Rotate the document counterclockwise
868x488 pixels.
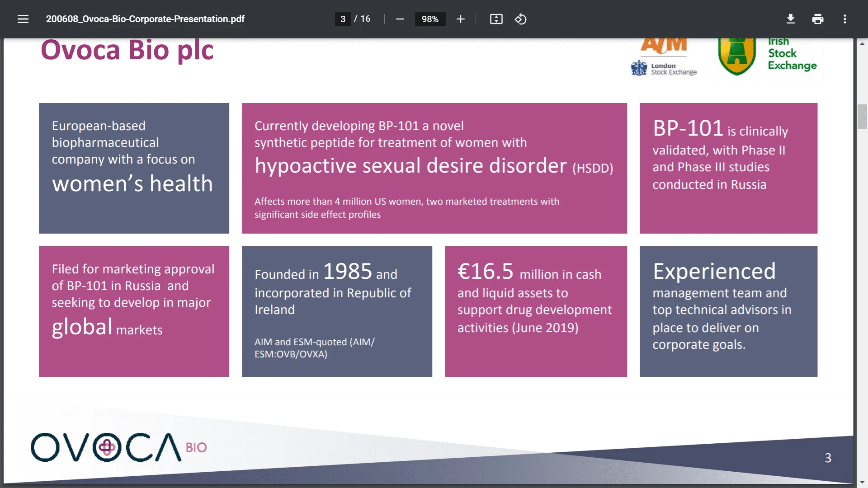[520, 19]
